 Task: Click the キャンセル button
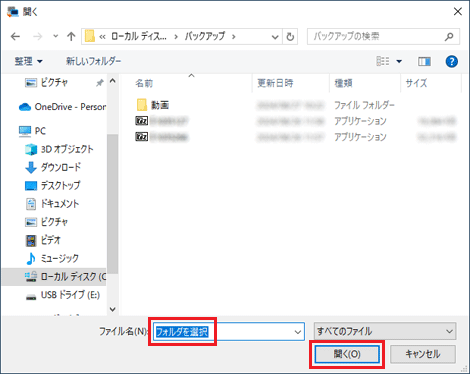pos(423,354)
